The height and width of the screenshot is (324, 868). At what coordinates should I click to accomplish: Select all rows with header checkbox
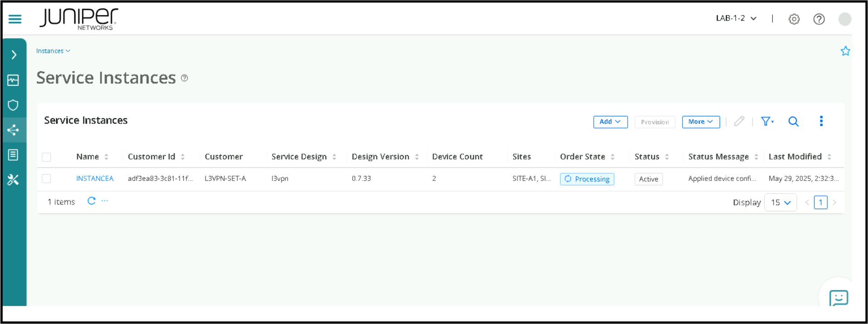(47, 157)
